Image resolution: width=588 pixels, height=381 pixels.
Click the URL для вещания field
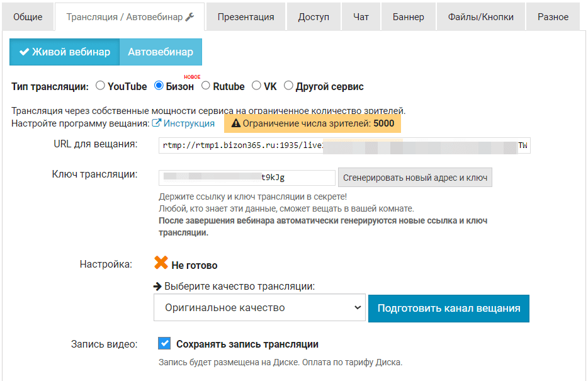pos(344,145)
